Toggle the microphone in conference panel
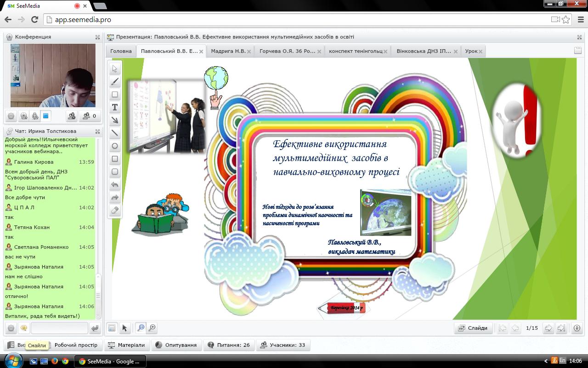 click(35, 116)
